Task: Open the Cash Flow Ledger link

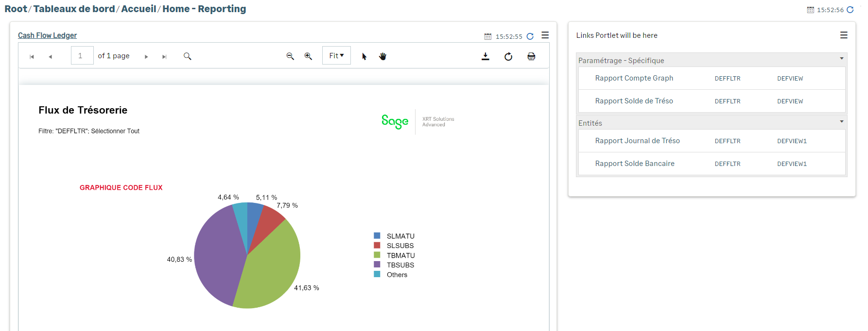Action: (x=47, y=35)
